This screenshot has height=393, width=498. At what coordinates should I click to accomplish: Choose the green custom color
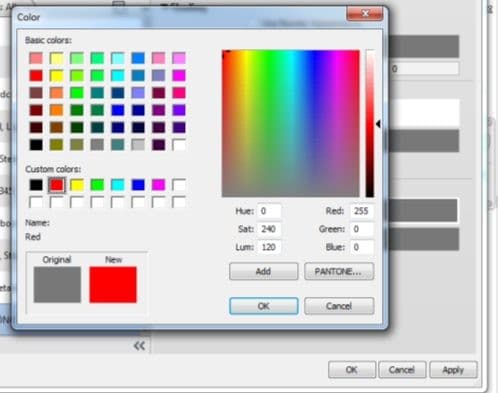[97, 185]
